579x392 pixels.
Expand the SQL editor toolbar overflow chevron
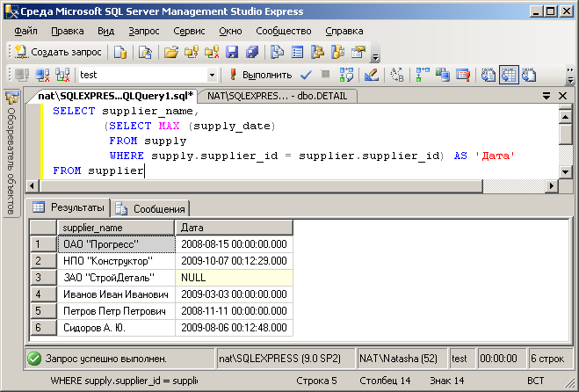[569, 69]
